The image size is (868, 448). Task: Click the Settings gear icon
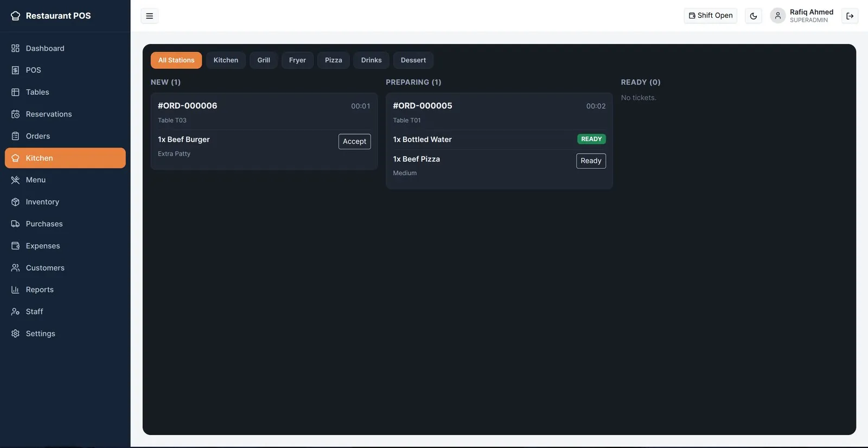click(15, 334)
